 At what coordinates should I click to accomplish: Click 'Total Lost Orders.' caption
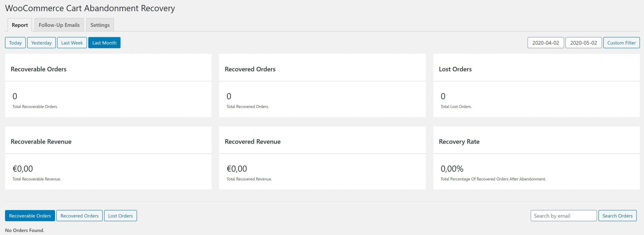click(x=456, y=106)
